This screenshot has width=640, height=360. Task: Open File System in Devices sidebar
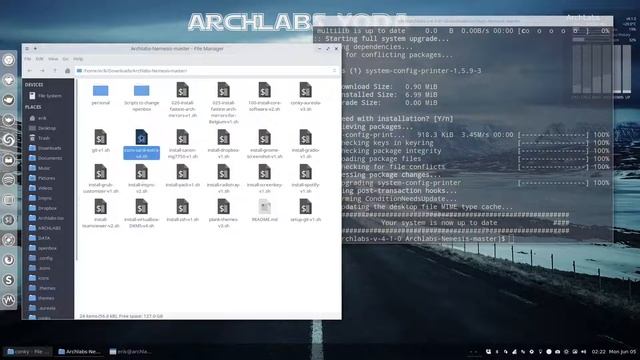(45, 96)
